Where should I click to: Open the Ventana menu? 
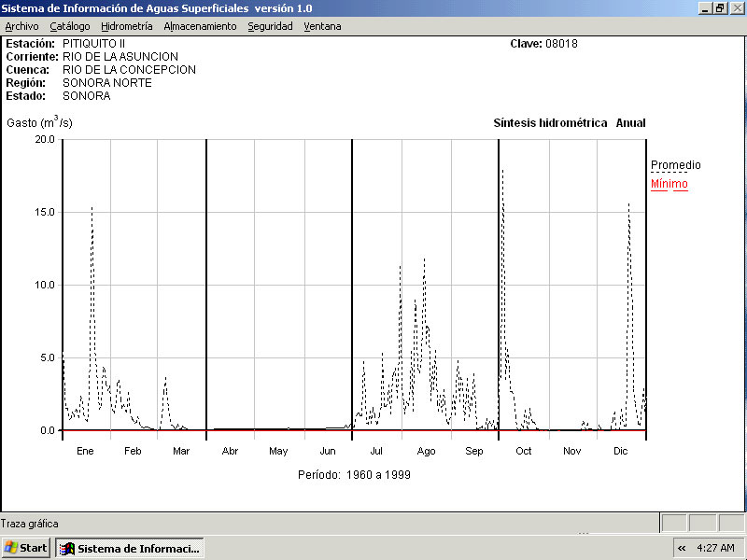[x=322, y=26]
